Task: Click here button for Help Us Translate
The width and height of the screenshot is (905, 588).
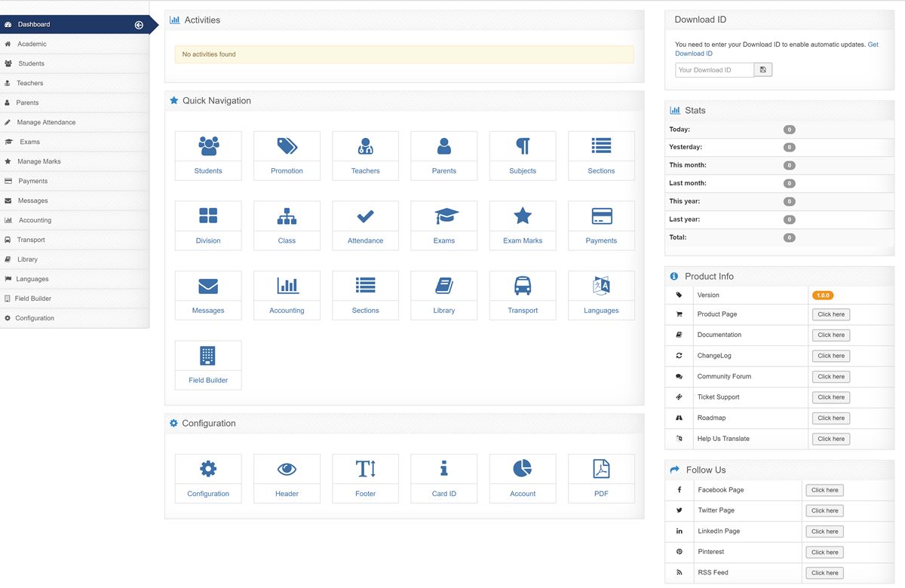Action: 831,439
